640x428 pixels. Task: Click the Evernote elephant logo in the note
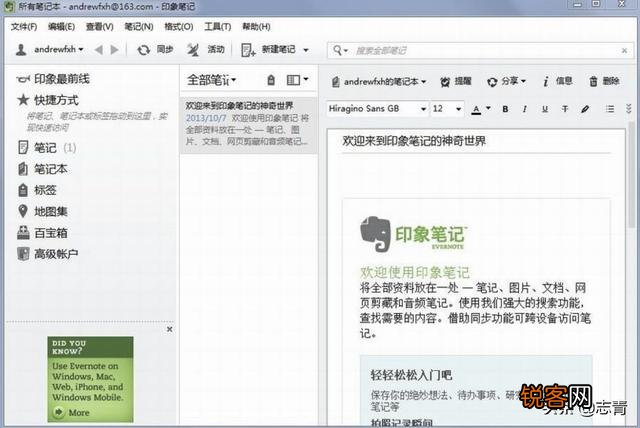(374, 234)
